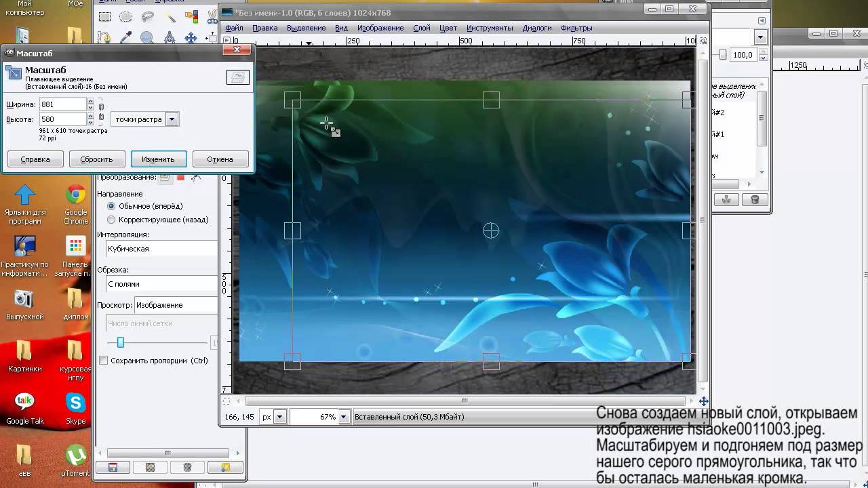Open the Файл menu

point(235,28)
